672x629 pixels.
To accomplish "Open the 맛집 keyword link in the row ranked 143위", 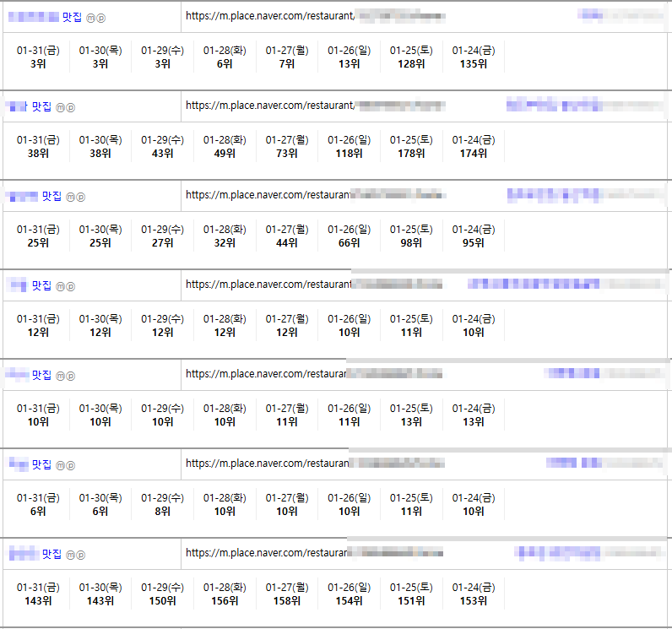I will point(52,554).
